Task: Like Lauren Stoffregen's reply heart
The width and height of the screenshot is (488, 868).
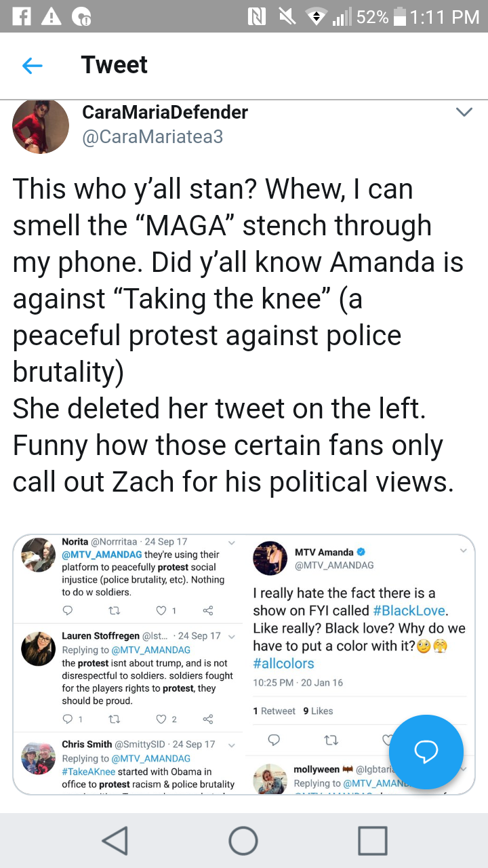Action: tap(161, 719)
